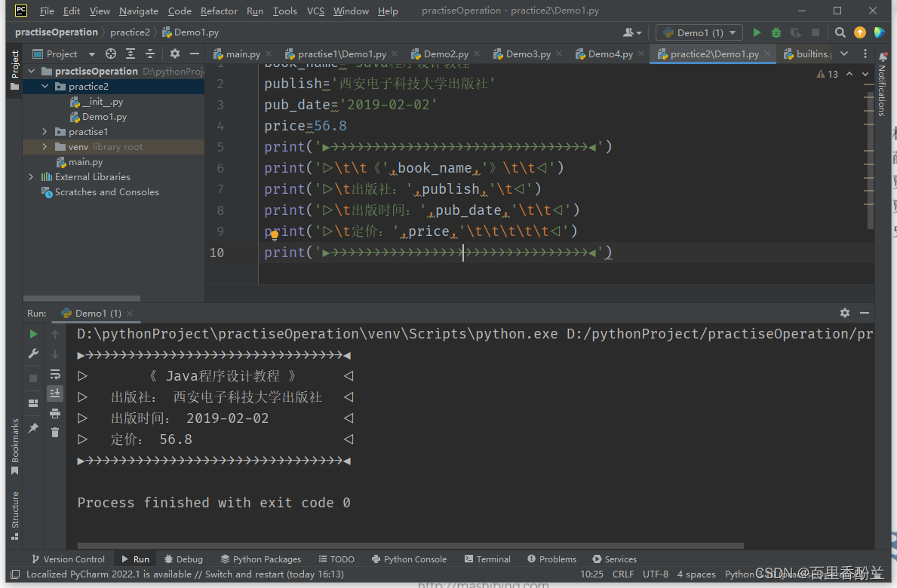Image resolution: width=897 pixels, height=588 pixels.
Task: Toggle soft-wrap in Run console
Action: point(55,375)
